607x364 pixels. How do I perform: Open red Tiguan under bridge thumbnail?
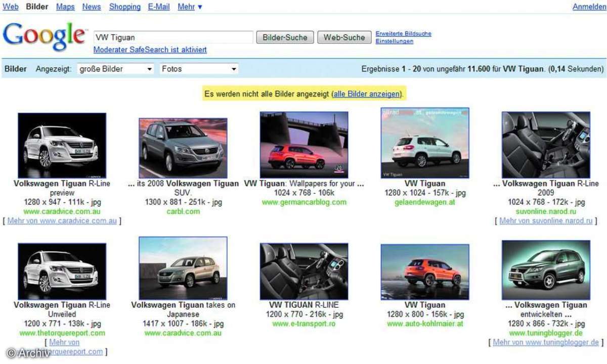pyautogui.click(x=304, y=145)
